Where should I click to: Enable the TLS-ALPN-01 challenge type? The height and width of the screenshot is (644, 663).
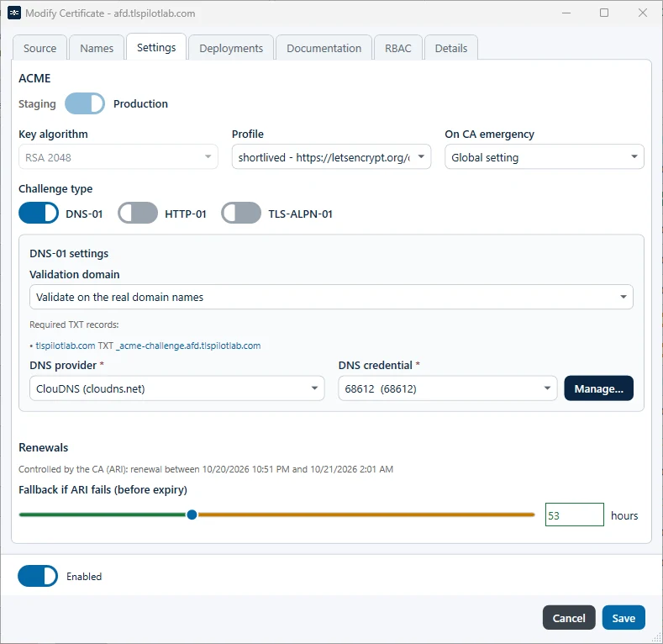click(241, 213)
